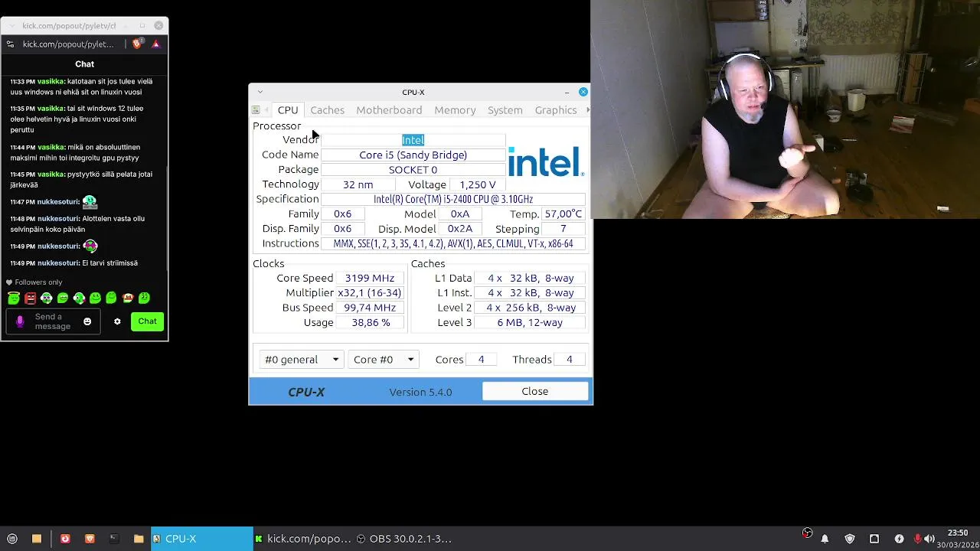980x551 pixels.
Task: Switch to the Memory tab
Action: pos(455,110)
